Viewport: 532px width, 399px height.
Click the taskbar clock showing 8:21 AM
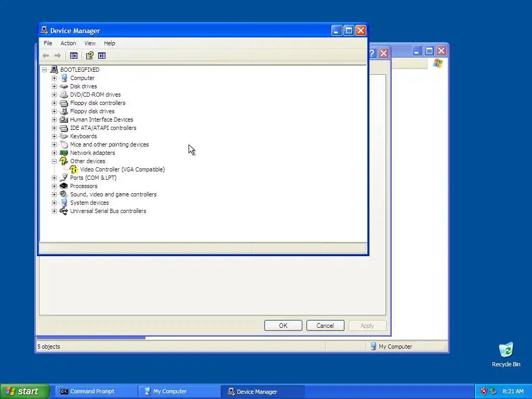[513, 391]
